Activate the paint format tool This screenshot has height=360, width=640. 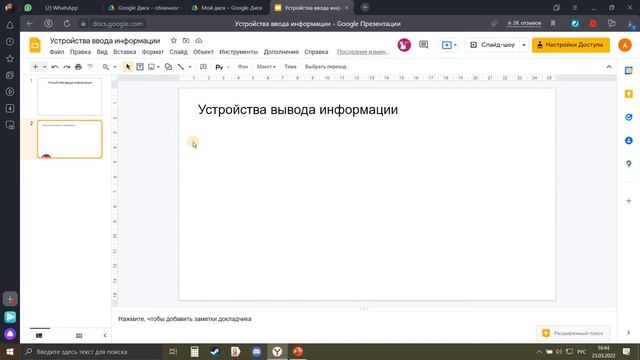point(90,67)
